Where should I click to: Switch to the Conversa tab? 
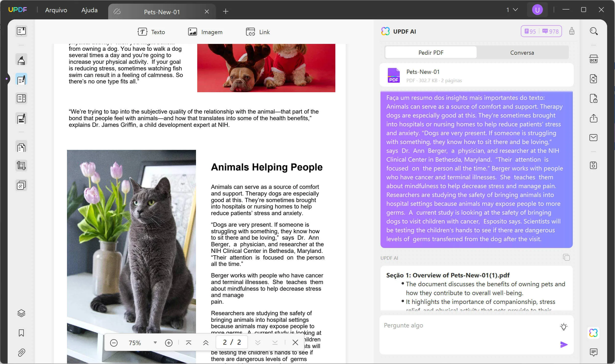coord(522,53)
